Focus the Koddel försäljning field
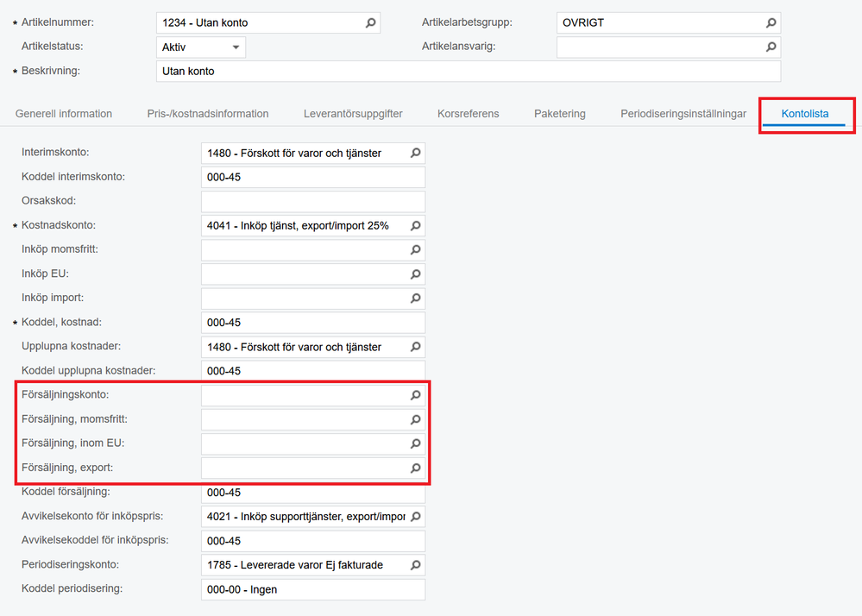 click(x=312, y=493)
